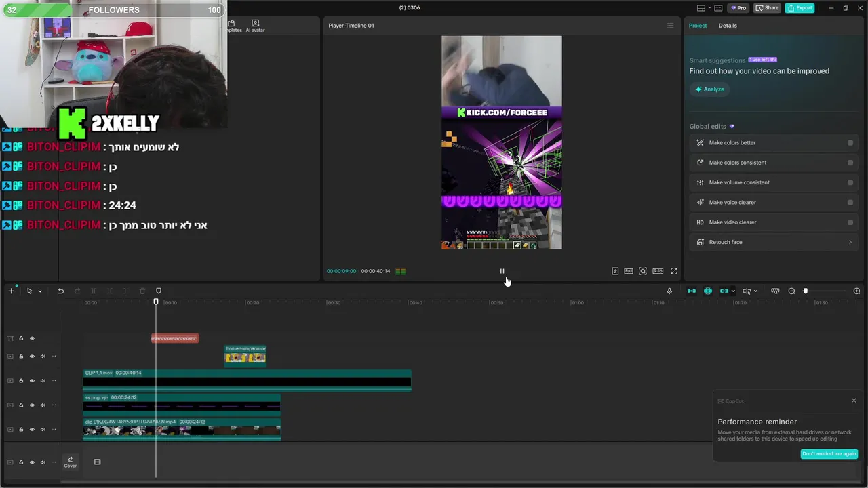Toggle main track magnet

click(691, 291)
